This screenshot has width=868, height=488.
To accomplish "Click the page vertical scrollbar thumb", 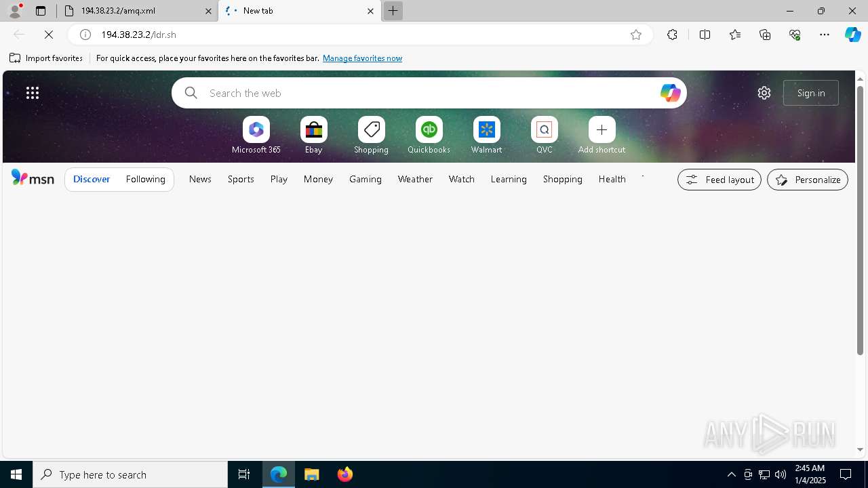I will click(x=861, y=220).
